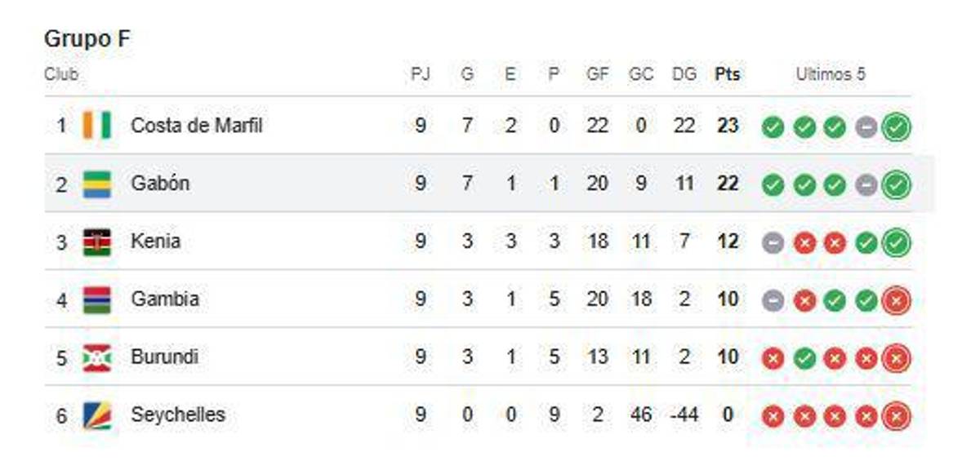Click the Gabón flag icon
Screen dimensions: 980x470
[97, 184]
